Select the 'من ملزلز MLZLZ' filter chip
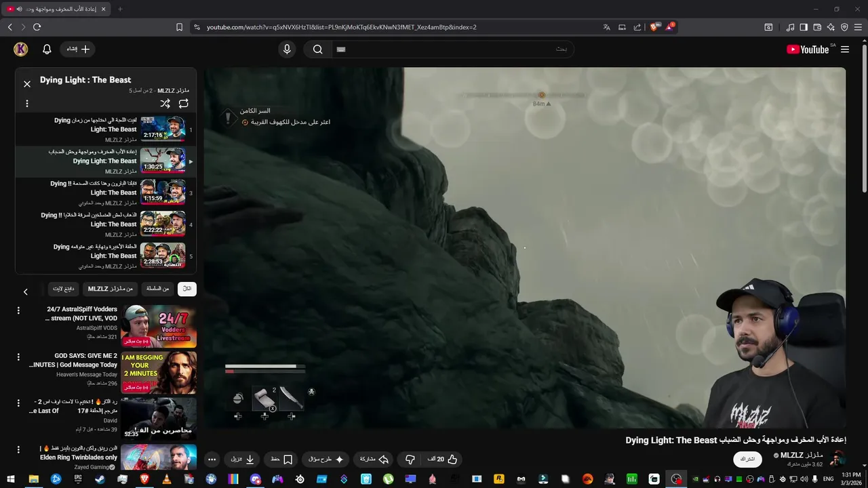The height and width of the screenshot is (488, 868). 111,289
